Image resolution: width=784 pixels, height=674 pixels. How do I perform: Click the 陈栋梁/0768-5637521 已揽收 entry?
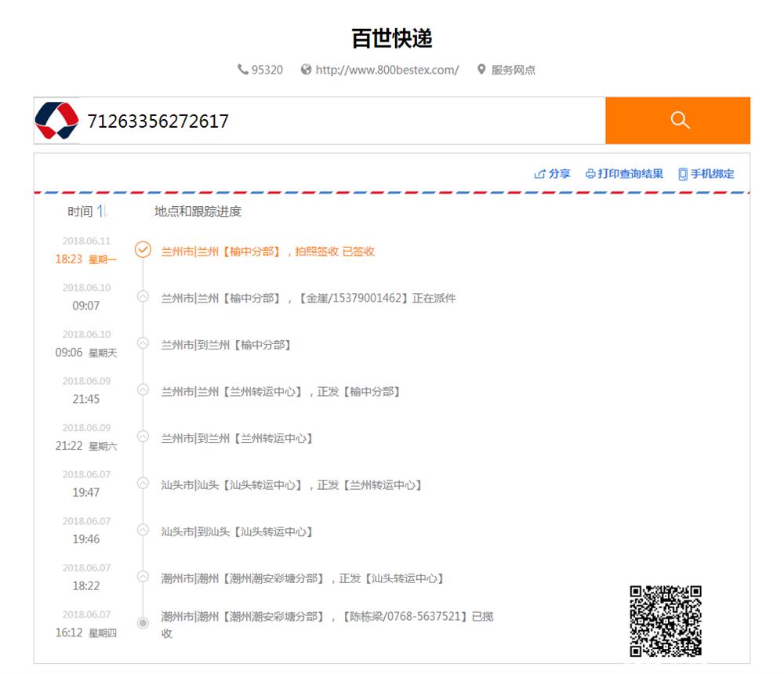pos(327,625)
